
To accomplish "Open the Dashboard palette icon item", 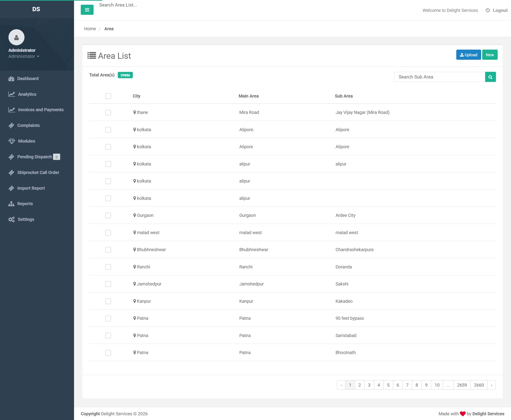I will pyautogui.click(x=11, y=79).
